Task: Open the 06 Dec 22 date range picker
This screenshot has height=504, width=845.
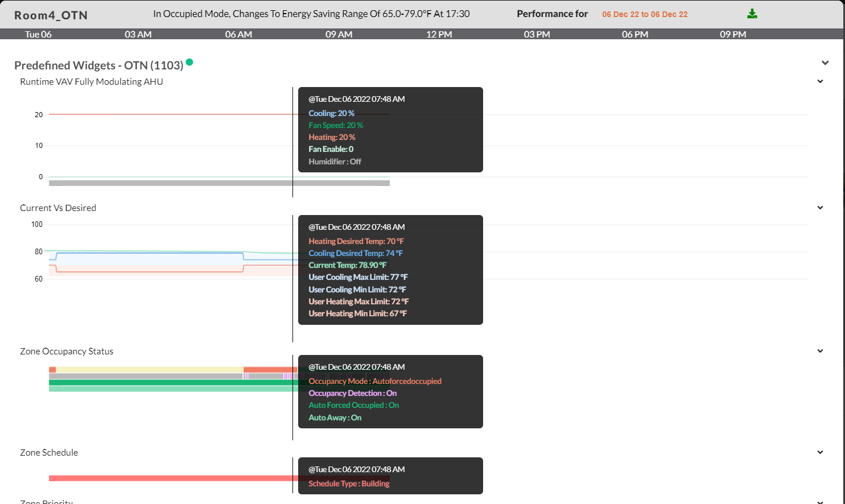Action: [x=644, y=14]
